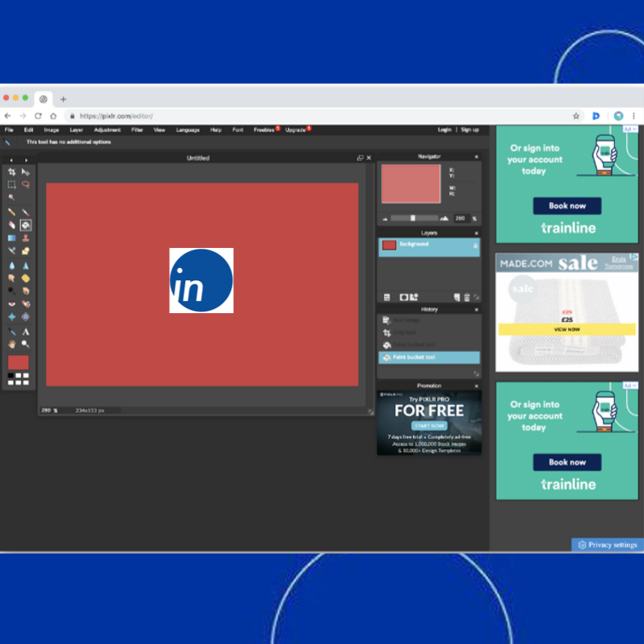Click the Login link
The image size is (644, 644).
pyautogui.click(x=444, y=130)
